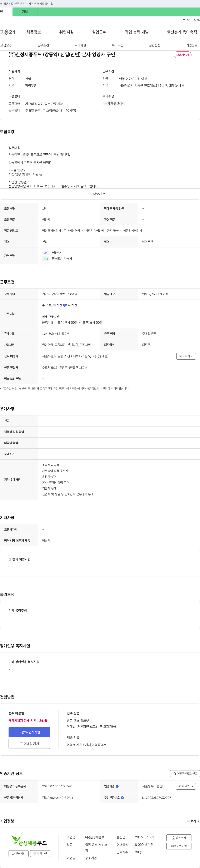The image size is (200, 868).
Task: Select the job title heading text
Action: pos(62,55)
